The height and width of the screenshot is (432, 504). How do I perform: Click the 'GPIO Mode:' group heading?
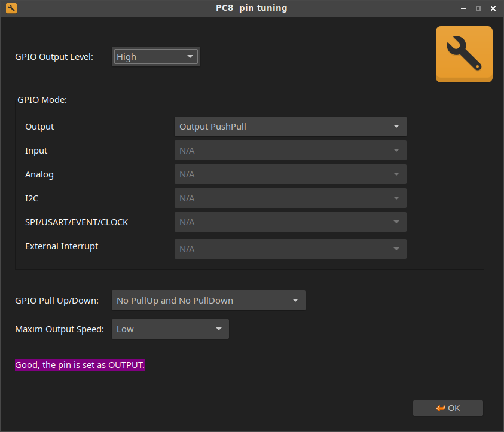[42, 100]
